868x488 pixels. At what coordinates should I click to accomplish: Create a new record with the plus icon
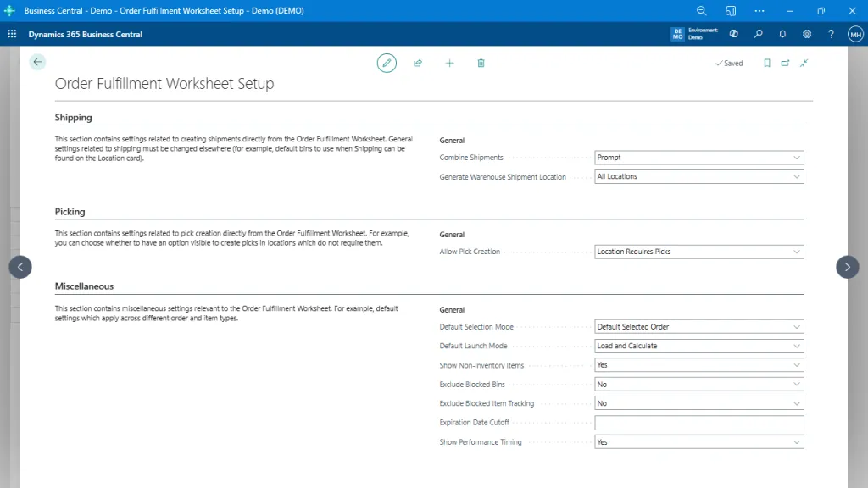tap(449, 63)
